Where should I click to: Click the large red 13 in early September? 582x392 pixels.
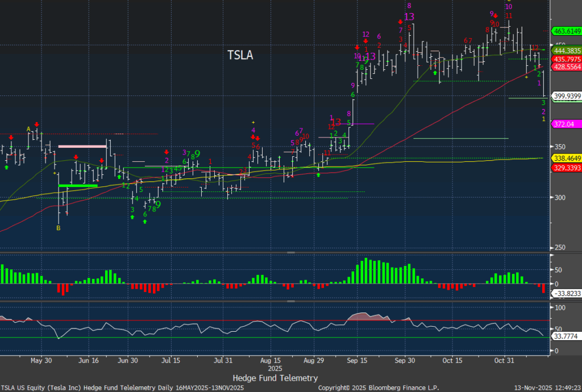[336, 122]
